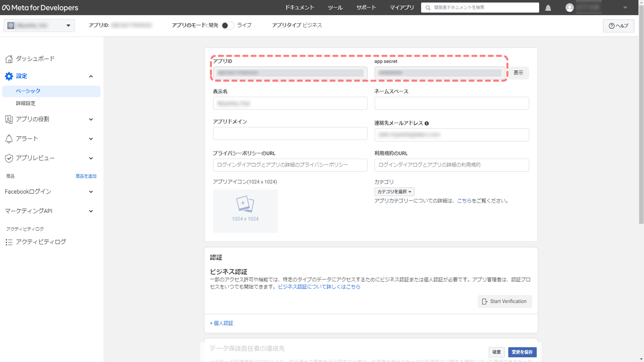This screenshot has height=362, width=644.
Task: Click the 設定 gear icon
Action: 9,76
